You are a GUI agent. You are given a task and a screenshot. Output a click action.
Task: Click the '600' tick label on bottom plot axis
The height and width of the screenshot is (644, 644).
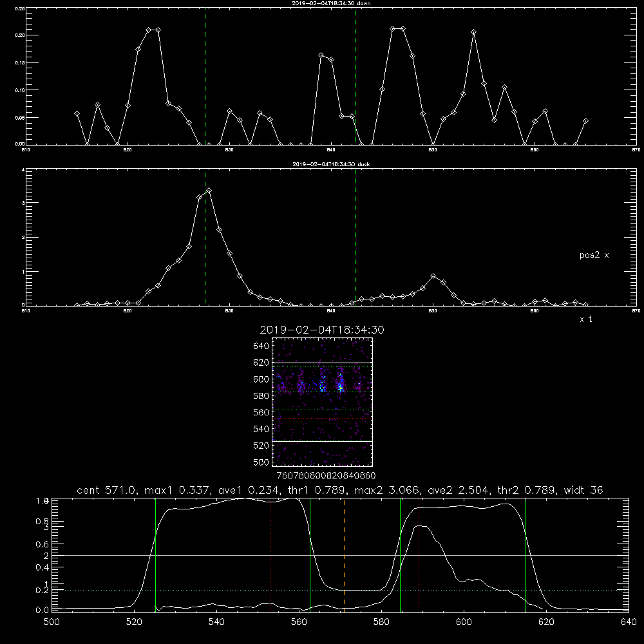[x=464, y=622]
